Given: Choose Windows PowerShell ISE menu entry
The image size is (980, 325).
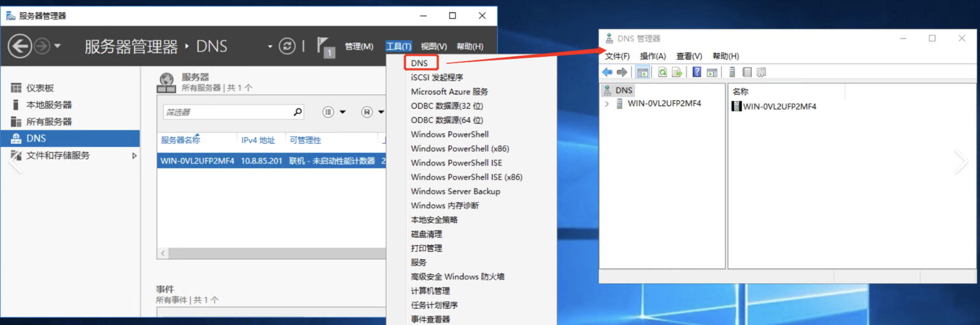Looking at the screenshot, I should click(x=456, y=163).
